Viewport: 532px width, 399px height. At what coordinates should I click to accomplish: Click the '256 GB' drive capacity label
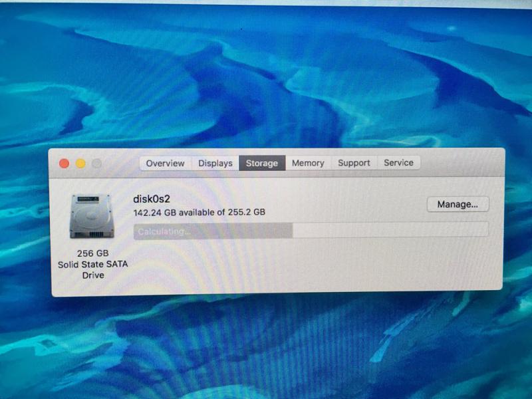pyautogui.click(x=92, y=253)
